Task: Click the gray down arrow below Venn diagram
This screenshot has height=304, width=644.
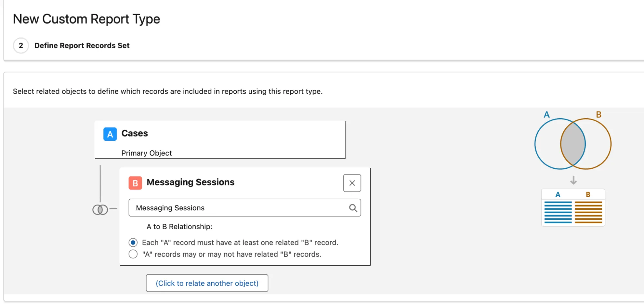Action: tap(573, 180)
